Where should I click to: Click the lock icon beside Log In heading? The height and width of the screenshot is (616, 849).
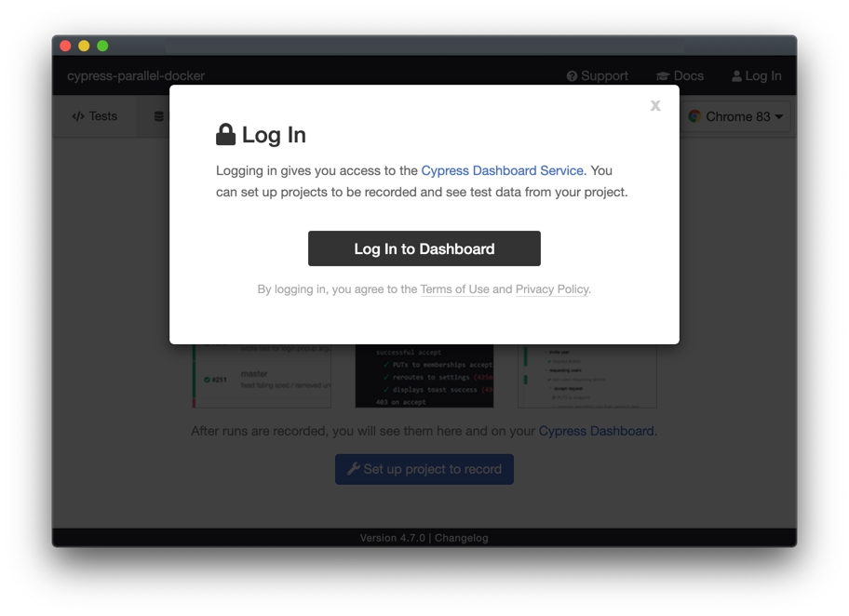pos(226,134)
